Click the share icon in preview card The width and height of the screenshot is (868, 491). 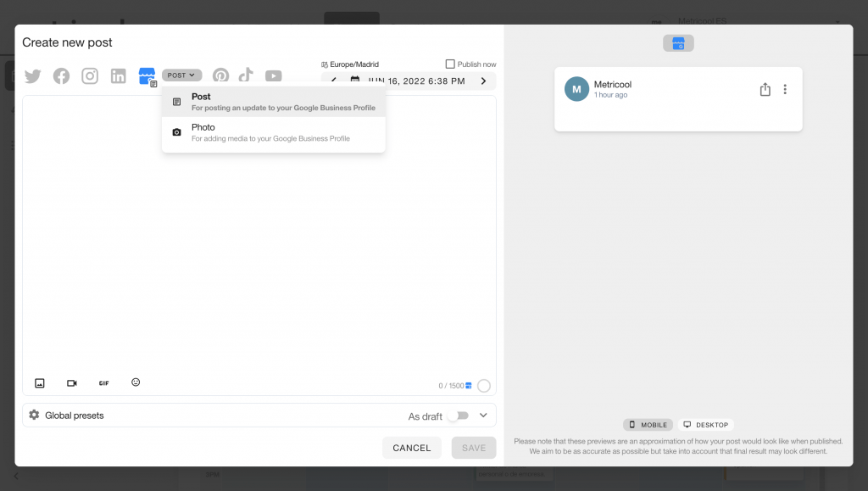tap(765, 90)
